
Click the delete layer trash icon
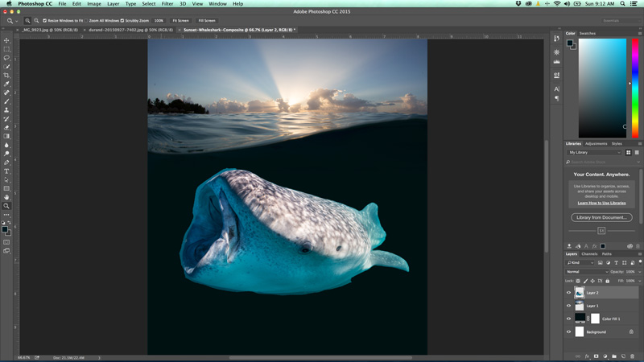(x=633, y=356)
